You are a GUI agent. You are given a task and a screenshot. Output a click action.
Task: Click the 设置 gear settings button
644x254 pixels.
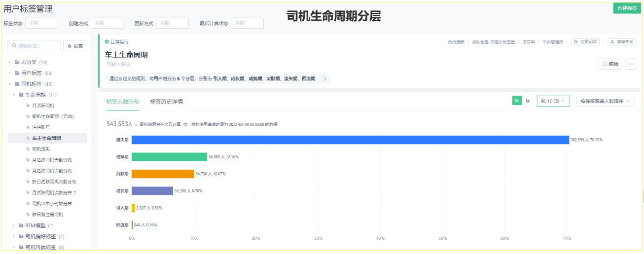click(75, 46)
